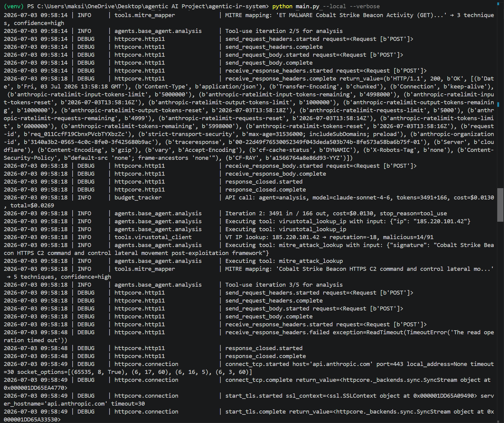
Task: Click '5 techniques, confidence=high' wrapped line
Action: tap(62, 277)
